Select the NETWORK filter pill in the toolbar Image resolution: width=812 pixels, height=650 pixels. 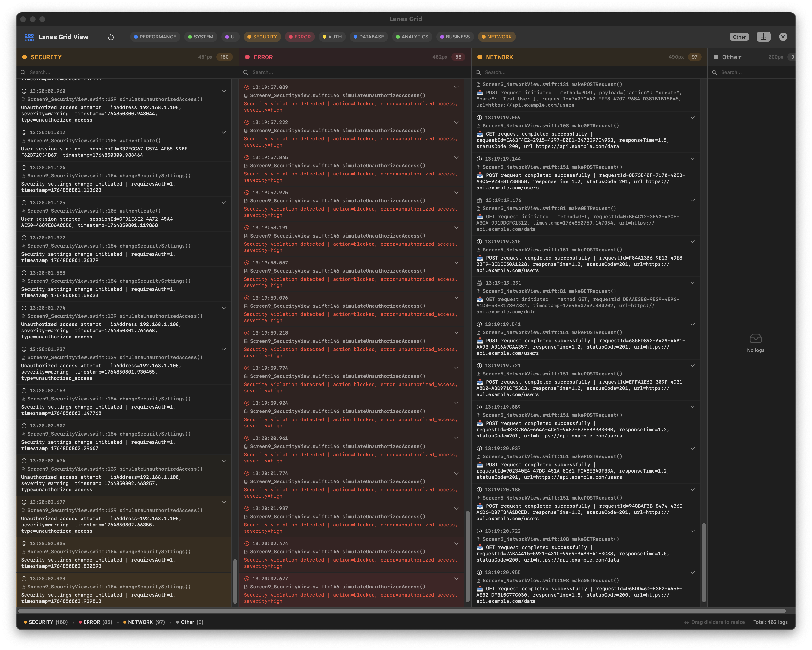pyautogui.click(x=496, y=37)
